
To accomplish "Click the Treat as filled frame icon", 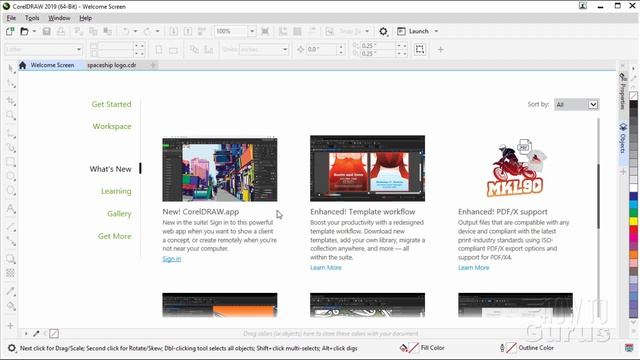I will 420,49.
